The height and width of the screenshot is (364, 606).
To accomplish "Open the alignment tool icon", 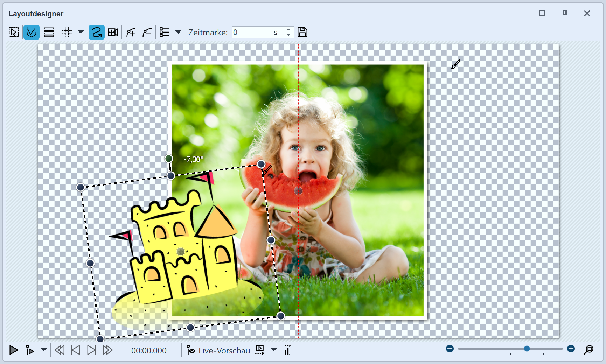I will [x=49, y=32].
